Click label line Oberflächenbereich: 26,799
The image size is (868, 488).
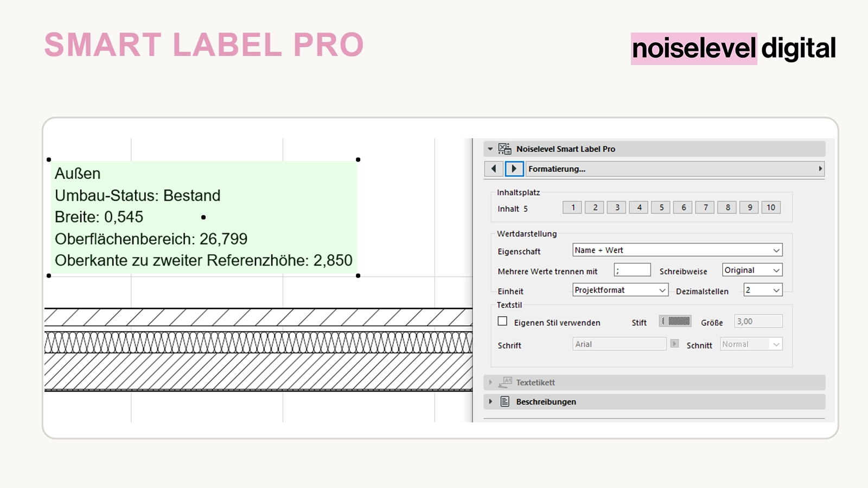point(151,239)
